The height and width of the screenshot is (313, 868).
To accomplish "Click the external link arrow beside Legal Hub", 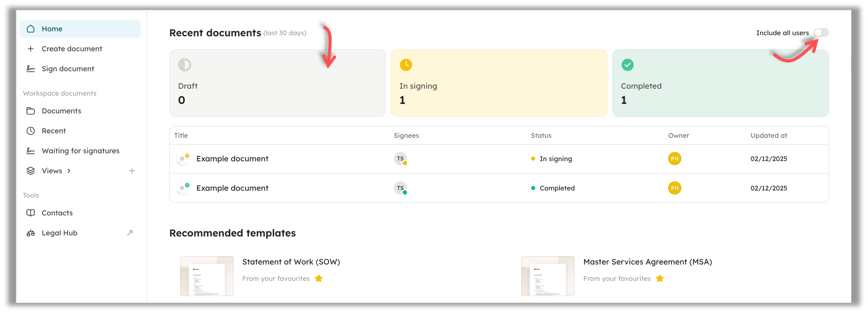I will coord(130,233).
